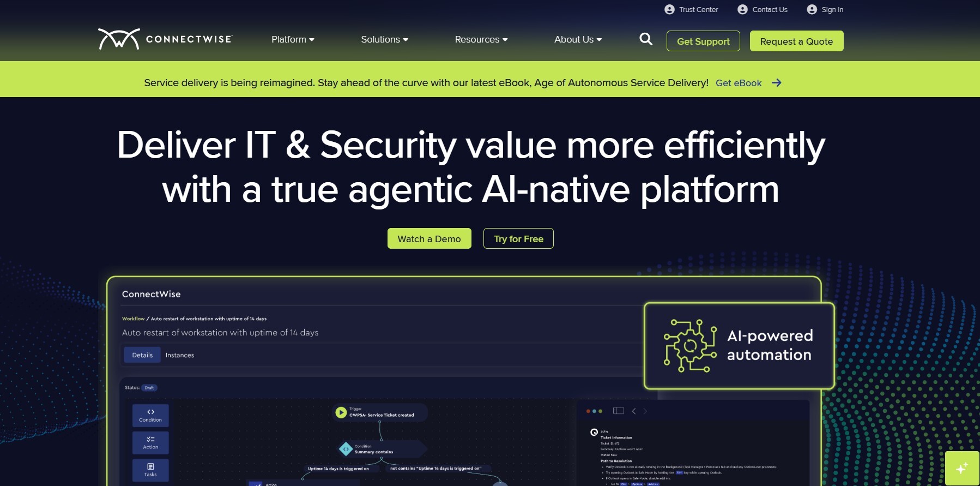This screenshot has height=486, width=980.
Task: Click the back chevron in preview window
Action: pyautogui.click(x=634, y=411)
